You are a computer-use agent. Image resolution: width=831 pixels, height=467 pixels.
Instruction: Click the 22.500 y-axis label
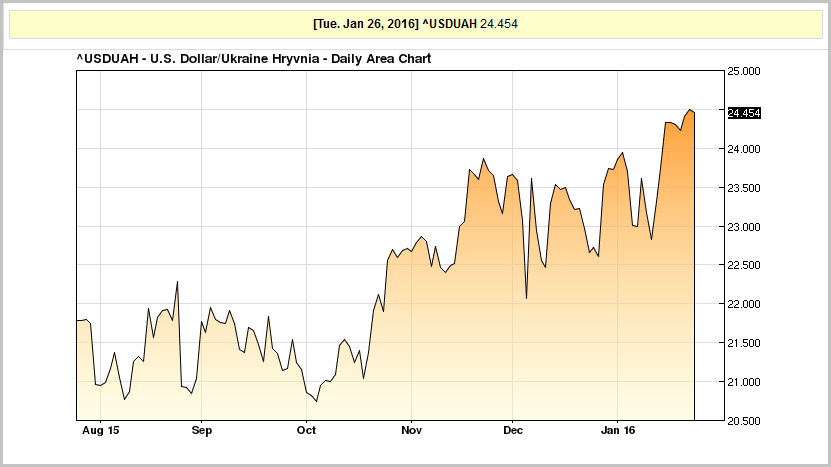click(744, 266)
